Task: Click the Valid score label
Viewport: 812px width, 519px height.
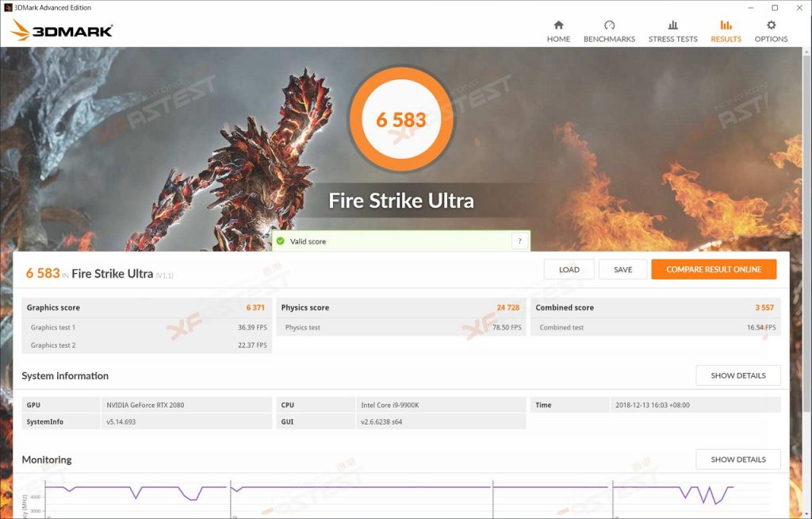Action: pyautogui.click(x=308, y=241)
